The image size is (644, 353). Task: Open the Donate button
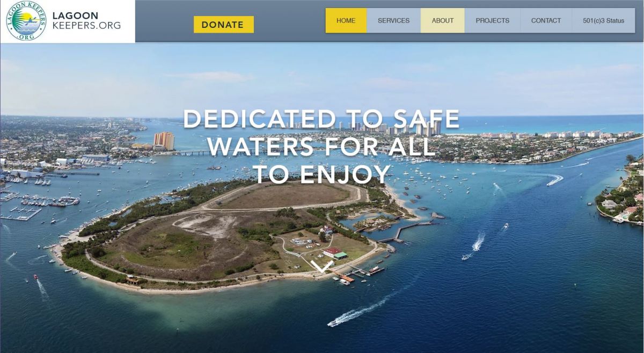point(223,25)
